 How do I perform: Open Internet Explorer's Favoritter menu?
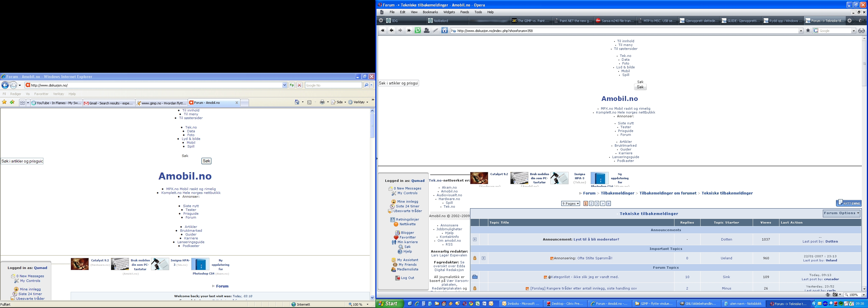tap(41, 94)
